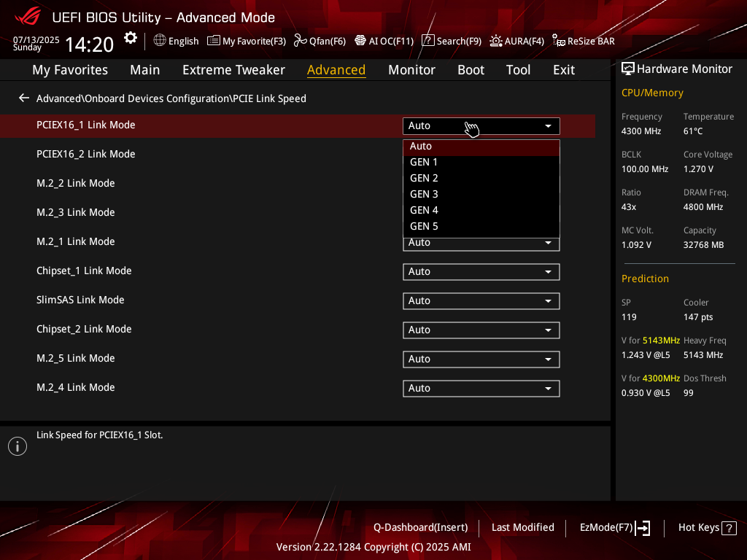
Task: Choose Auto in the open dropdown list
Action: (x=481, y=146)
